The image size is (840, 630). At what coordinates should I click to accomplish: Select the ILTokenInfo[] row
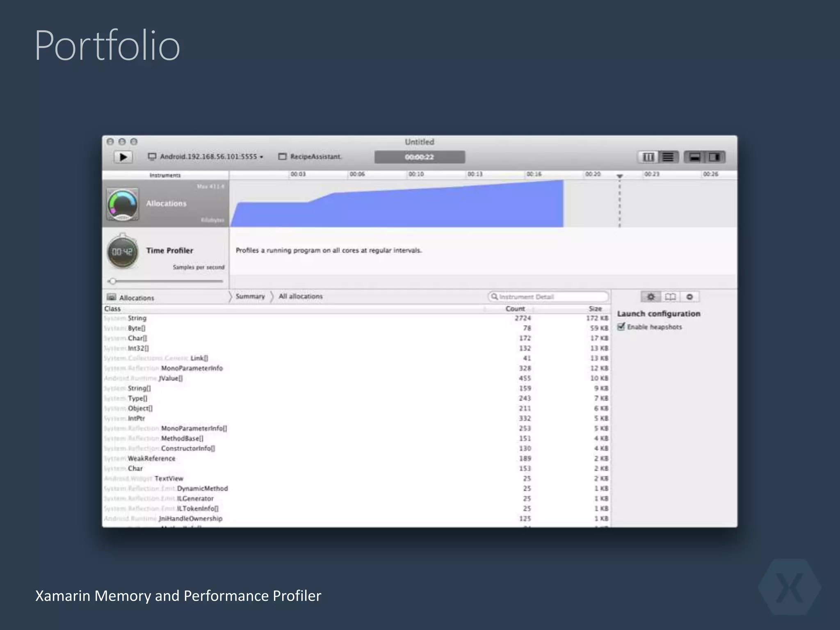356,509
